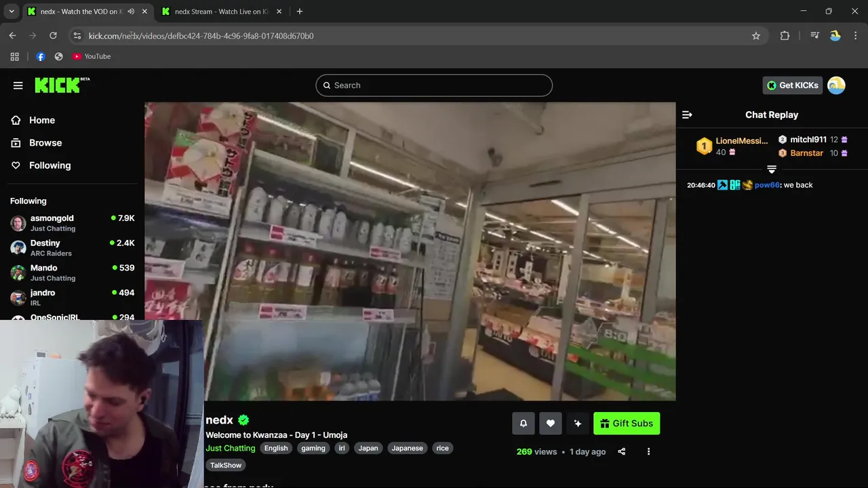The width and height of the screenshot is (868, 488).
Task: Open the hamburger sidebar menu
Action: point(18,85)
